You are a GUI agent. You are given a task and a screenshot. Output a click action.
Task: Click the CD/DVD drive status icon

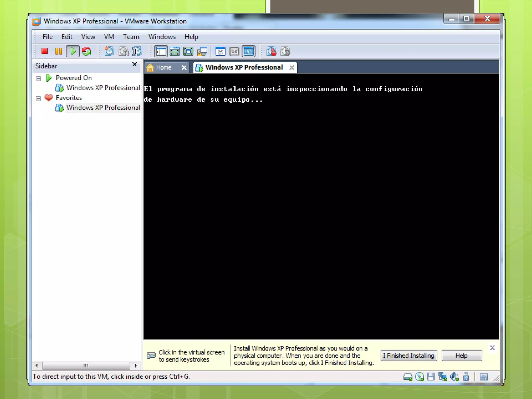point(419,377)
